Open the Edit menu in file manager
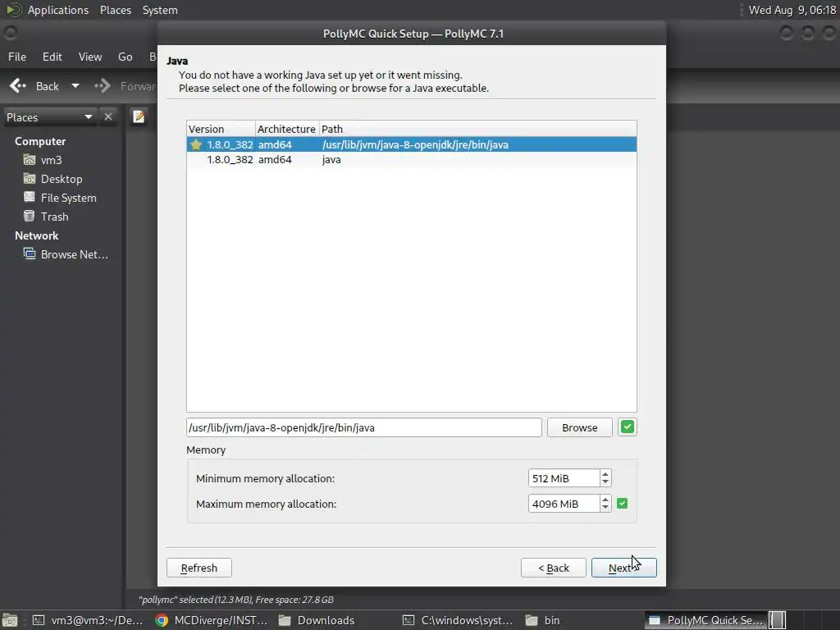This screenshot has height=630, width=840. pyautogui.click(x=52, y=57)
